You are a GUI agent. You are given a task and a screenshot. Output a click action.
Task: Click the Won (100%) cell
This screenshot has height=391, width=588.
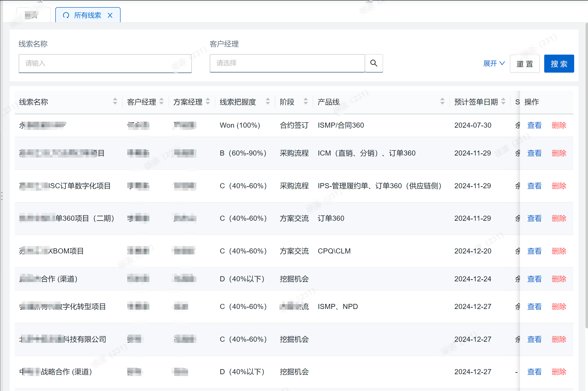click(240, 125)
